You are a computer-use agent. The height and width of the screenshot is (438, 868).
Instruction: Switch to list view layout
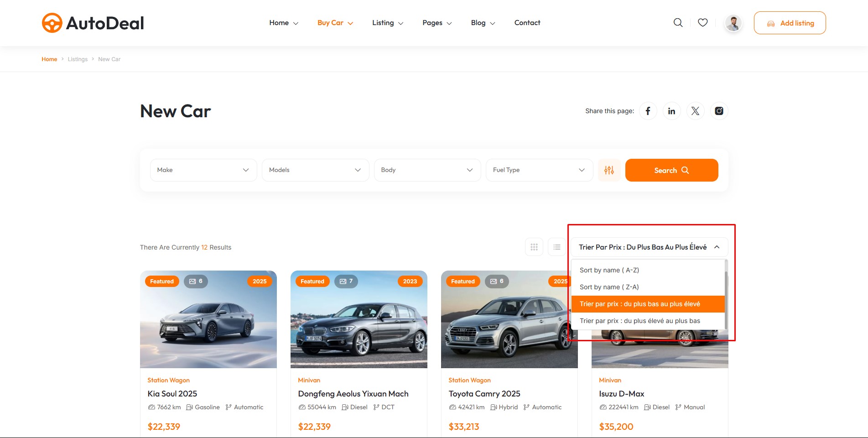[x=557, y=247]
